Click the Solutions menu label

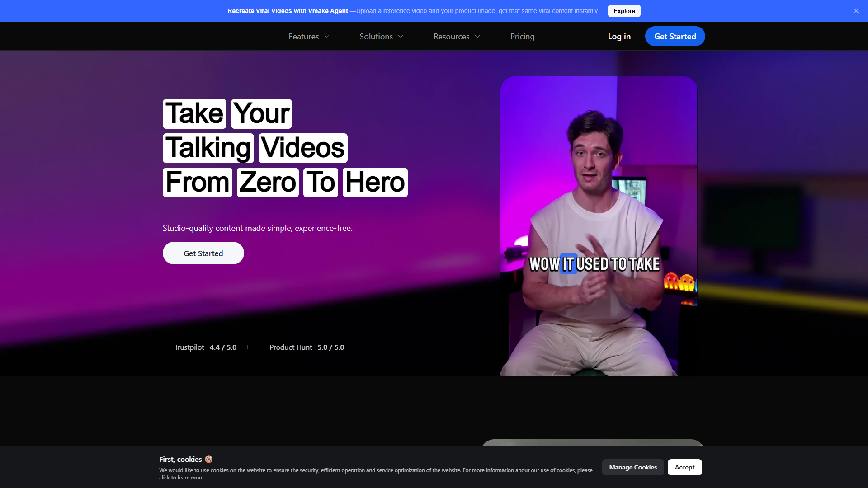[x=376, y=36]
